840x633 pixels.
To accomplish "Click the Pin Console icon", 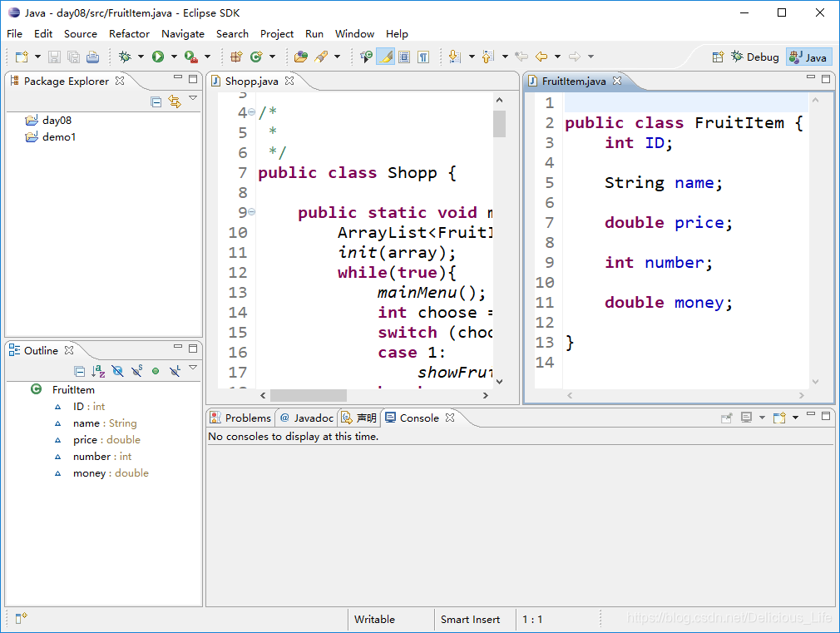I will [726, 418].
